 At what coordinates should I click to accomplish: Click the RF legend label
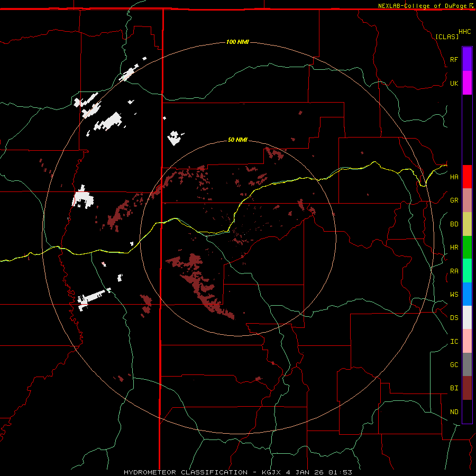(454, 59)
